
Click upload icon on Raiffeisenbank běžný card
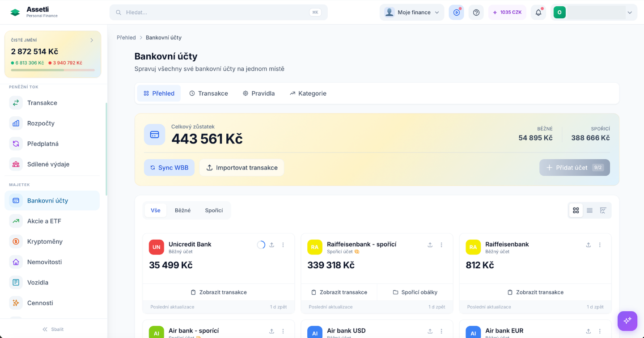pyautogui.click(x=588, y=245)
